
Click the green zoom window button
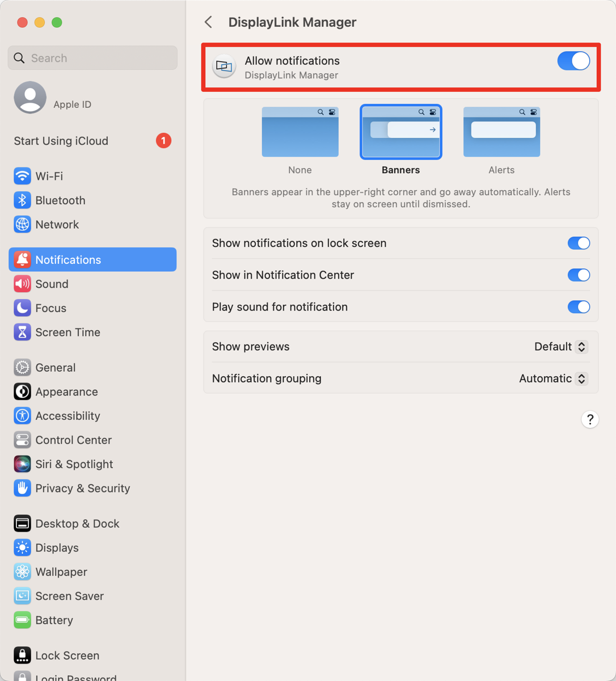[57, 22]
